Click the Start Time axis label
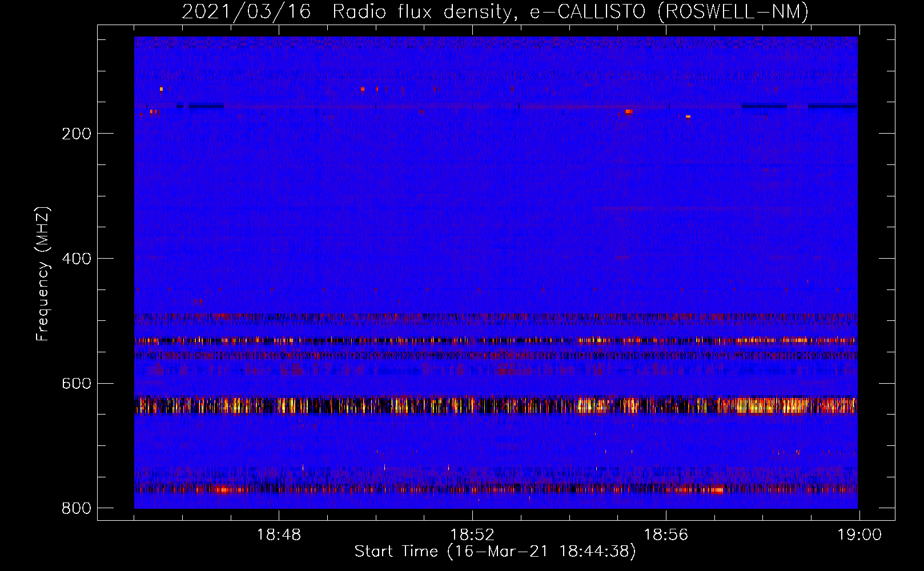Image resolution: width=924 pixels, height=571 pixels. point(495,552)
